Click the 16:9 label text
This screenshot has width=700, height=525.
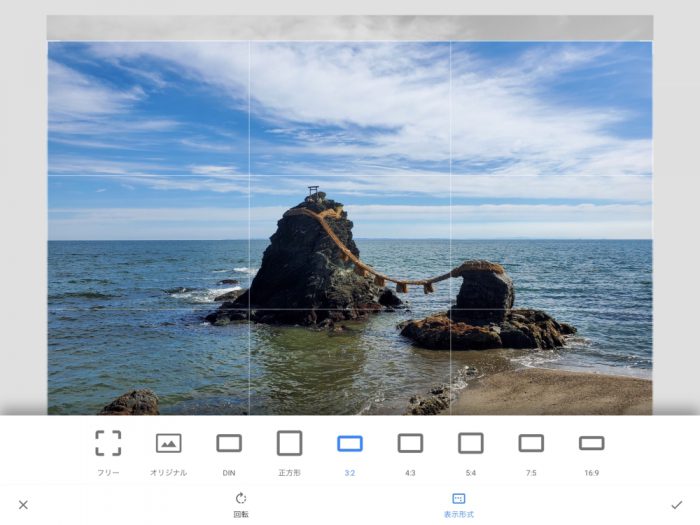tap(592, 473)
